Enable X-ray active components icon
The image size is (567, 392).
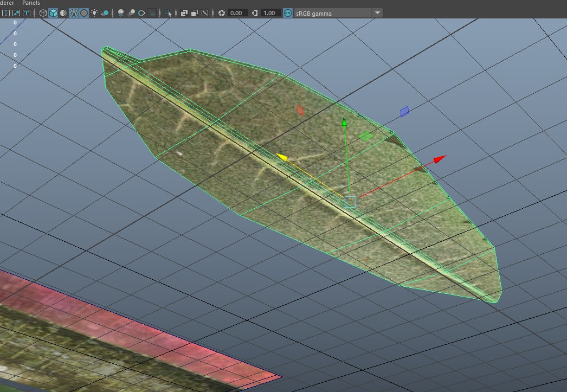(x=195, y=13)
